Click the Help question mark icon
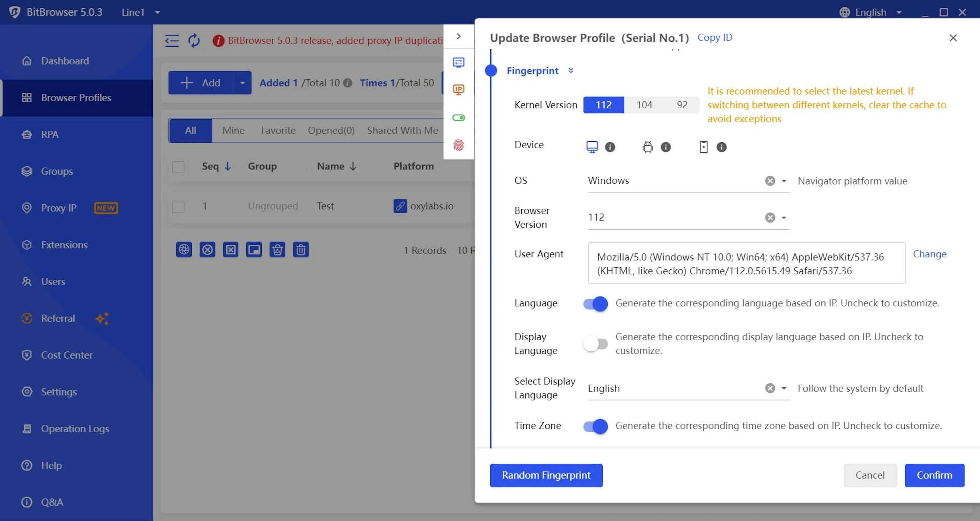 (27, 465)
